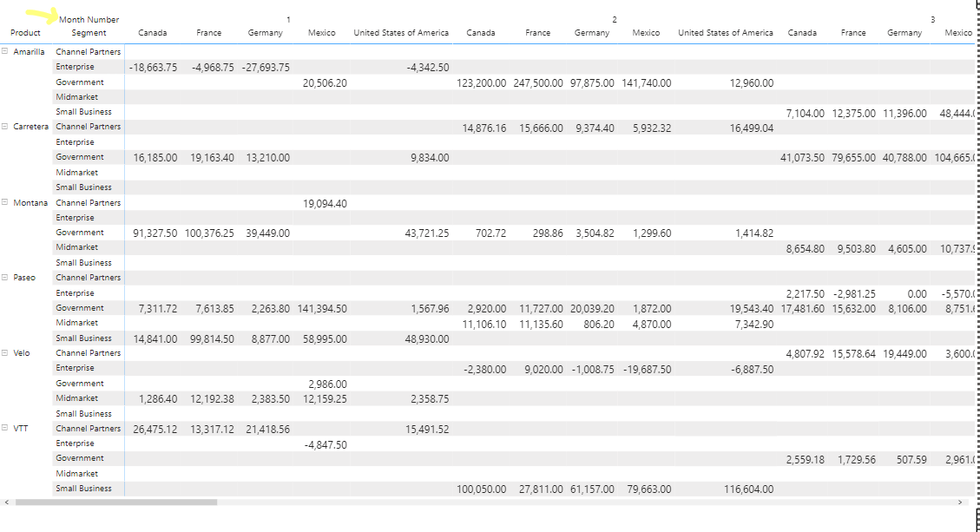Select Germany header under month 1
Viewport: 980px width, 532px height.
coord(265,32)
